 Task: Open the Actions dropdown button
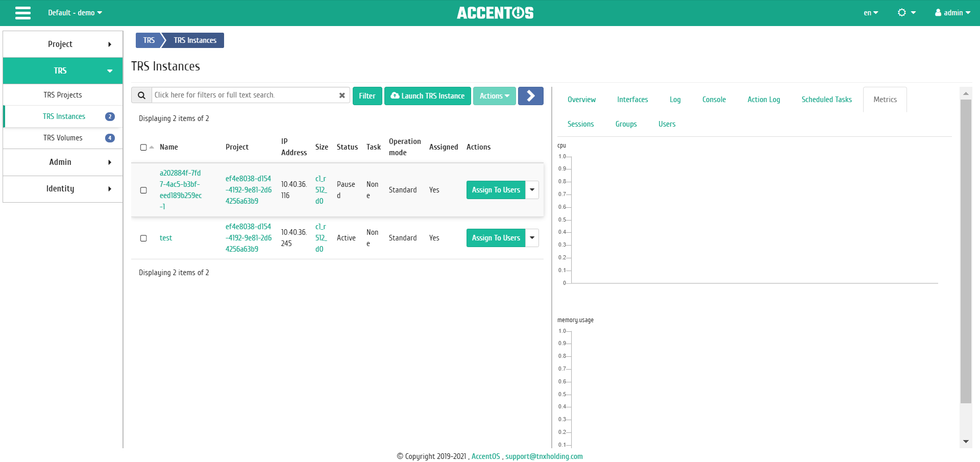(x=494, y=96)
